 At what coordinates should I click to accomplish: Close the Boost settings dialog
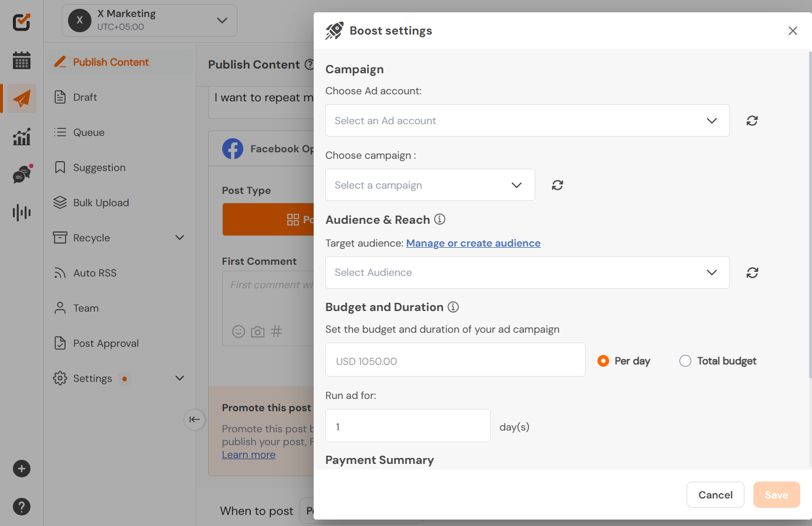coord(793,30)
